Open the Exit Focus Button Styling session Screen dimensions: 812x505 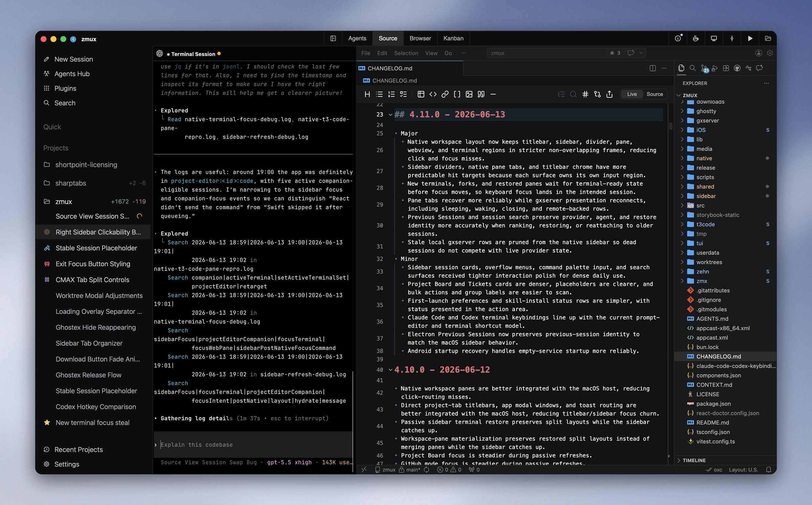click(x=93, y=264)
